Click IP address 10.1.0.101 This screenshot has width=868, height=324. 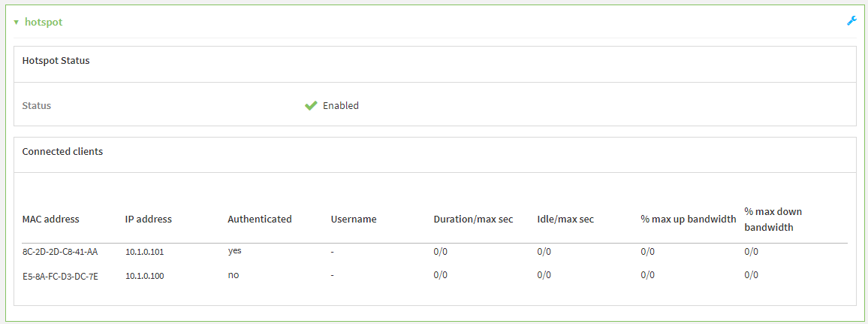point(144,252)
